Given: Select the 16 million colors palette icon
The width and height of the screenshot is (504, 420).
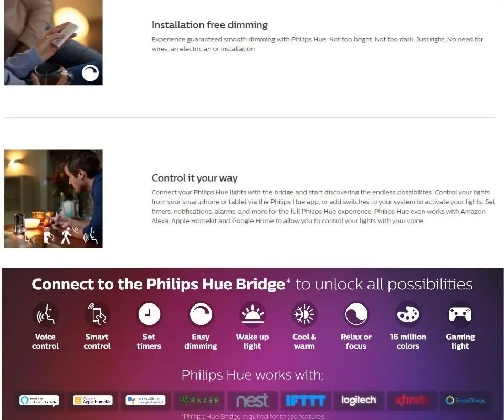Looking at the screenshot, I should point(408,314).
